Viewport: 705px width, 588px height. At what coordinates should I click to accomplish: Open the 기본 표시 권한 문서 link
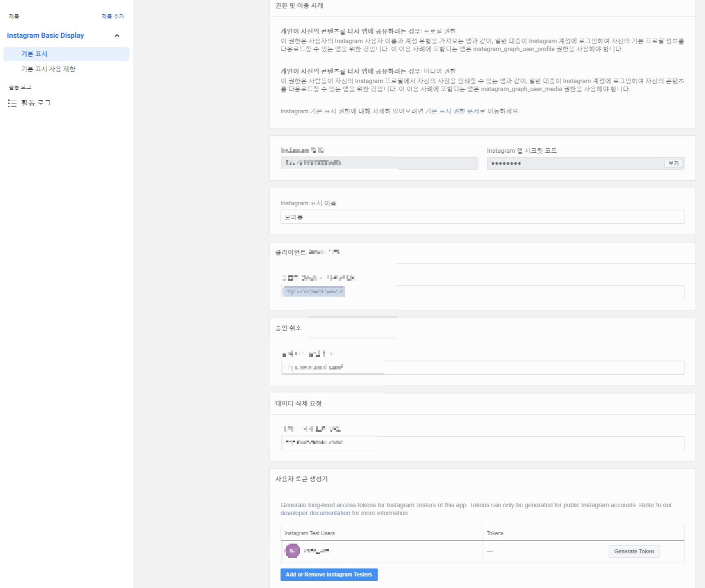click(x=452, y=111)
